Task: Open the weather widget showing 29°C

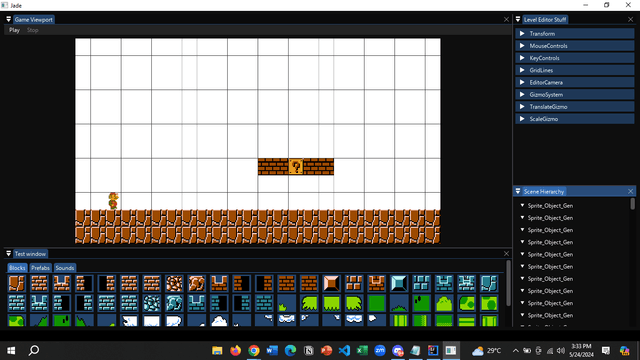Action: tap(487, 351)
